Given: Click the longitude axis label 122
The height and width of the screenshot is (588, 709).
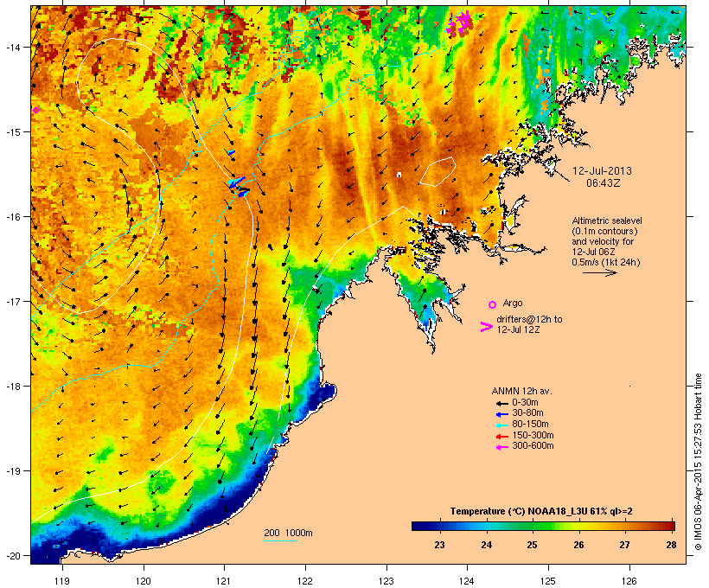Looking at the screenshot, I should point(305,581).
